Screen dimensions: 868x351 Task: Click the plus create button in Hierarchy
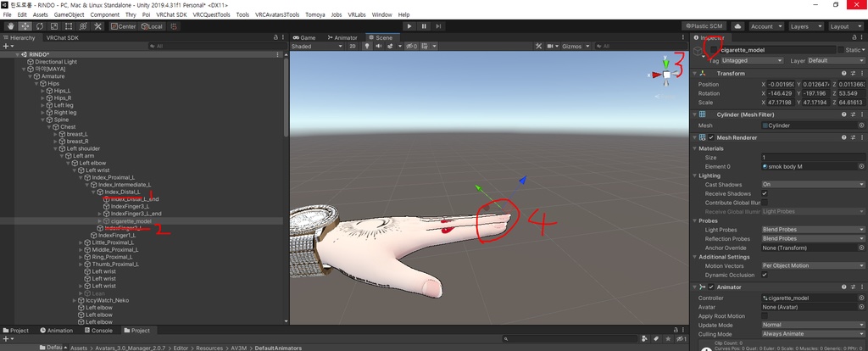tap(6, 47)
